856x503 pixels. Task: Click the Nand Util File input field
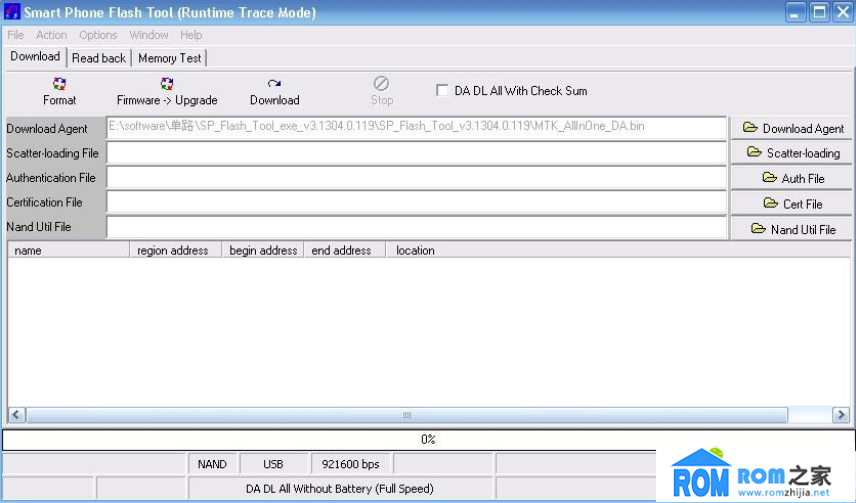tap(417, 227)
